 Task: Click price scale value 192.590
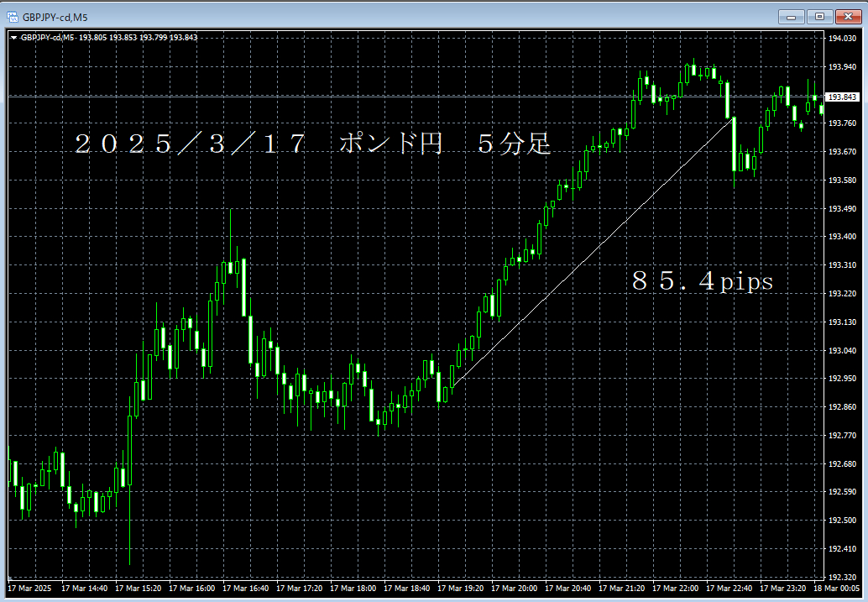click(x=842, y=491)
